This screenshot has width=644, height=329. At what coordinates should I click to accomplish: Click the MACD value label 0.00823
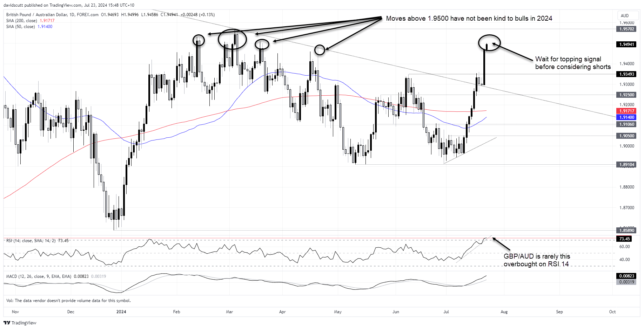tap(626, 276)
